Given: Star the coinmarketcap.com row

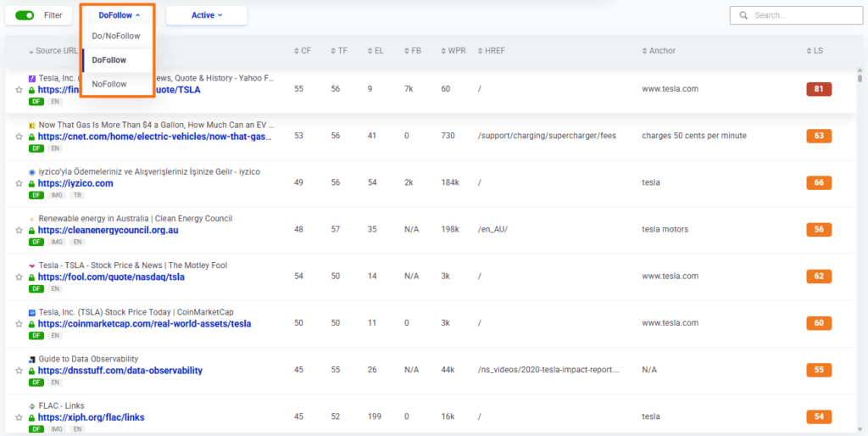Looking at the screenshot, I should [19, 323].
